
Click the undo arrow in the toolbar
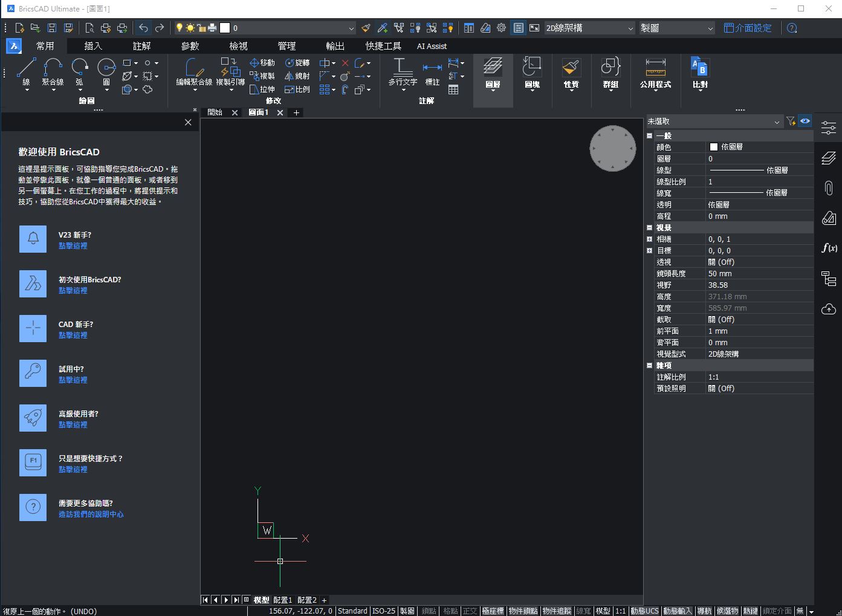click(x=143, y=28)
